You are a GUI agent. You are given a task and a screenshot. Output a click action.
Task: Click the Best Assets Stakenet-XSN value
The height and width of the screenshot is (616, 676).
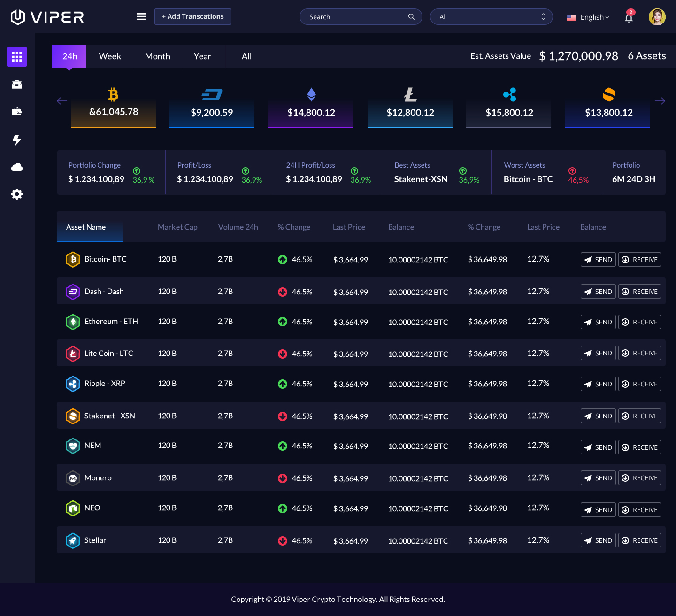tap(421, 179)
